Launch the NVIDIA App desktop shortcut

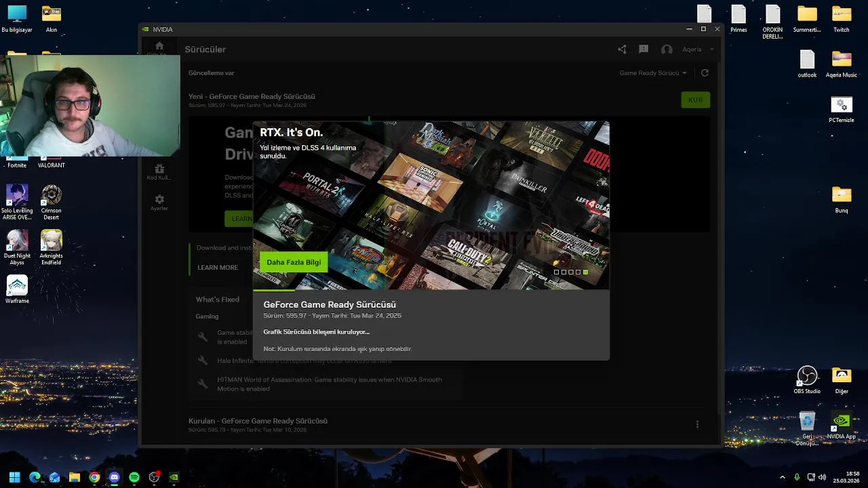(x=842, y=426)
